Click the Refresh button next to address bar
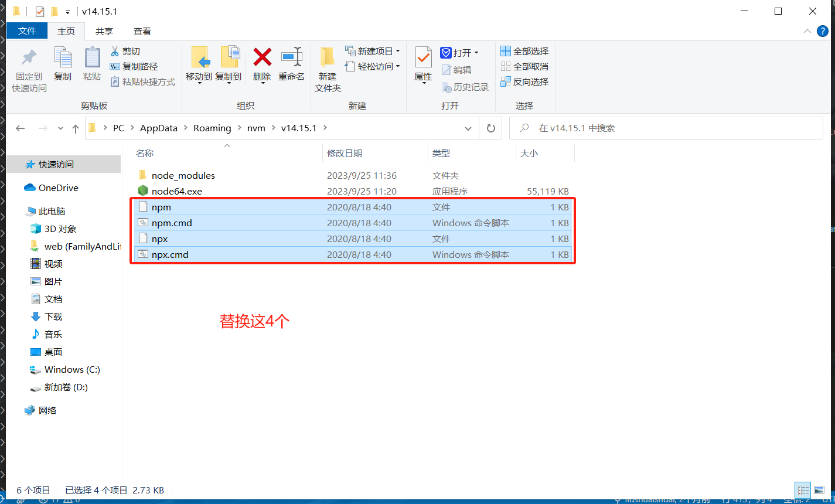The width and height of the screenshot is (835, 504). (490, 128)
